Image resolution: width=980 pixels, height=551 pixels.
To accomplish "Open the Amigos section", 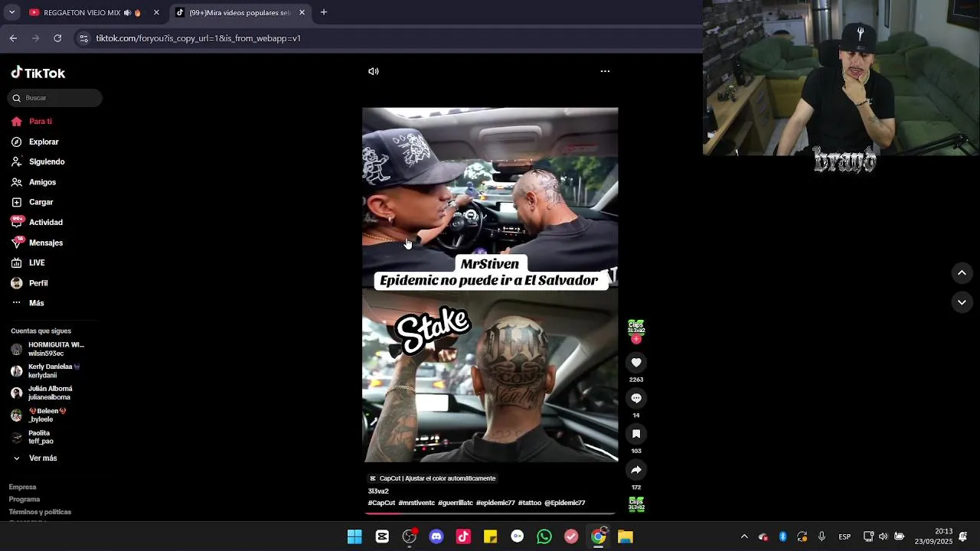I will pos(33,182).
